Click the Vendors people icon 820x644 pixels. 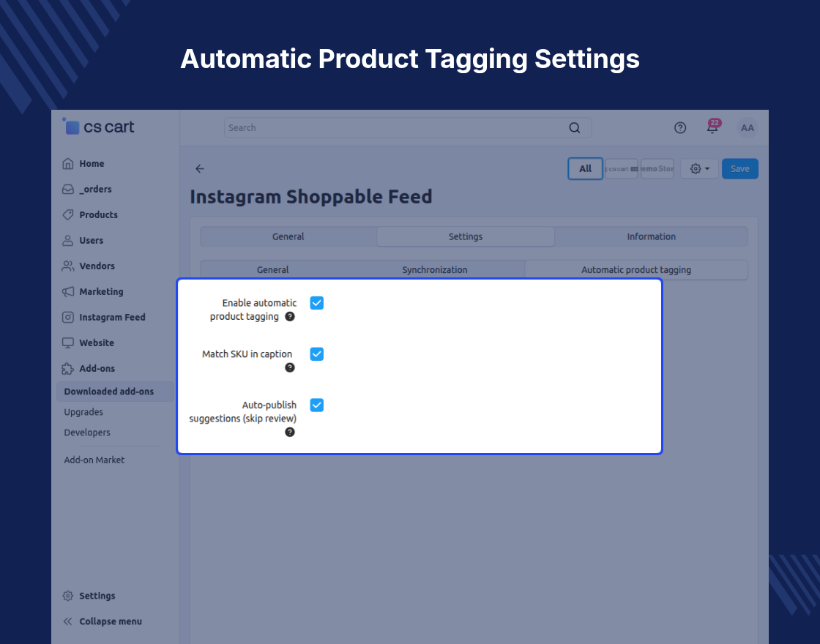[x=68, y=266]
